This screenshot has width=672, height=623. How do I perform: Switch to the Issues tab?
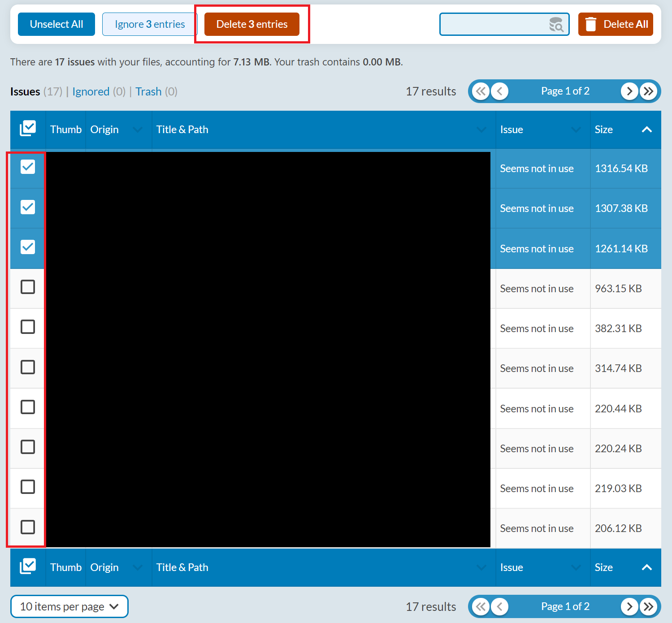(x=25, y=92)
